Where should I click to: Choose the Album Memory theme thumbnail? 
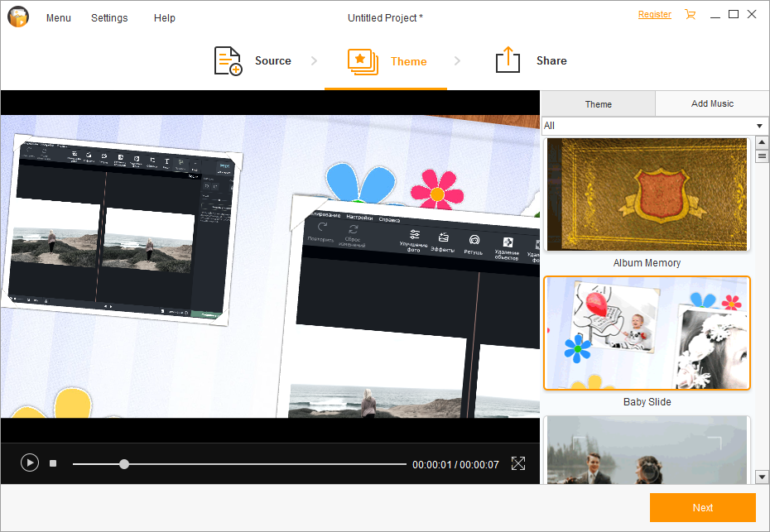(647, 194)
